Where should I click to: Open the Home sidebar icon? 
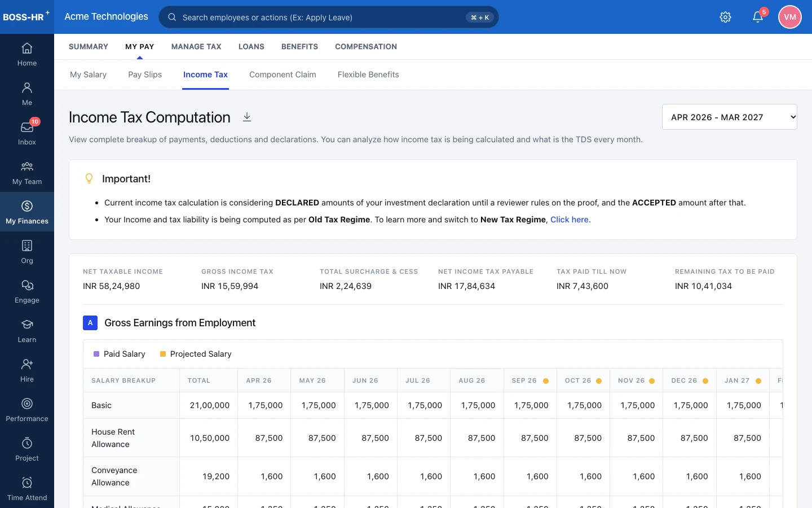[x=27, y=49]
